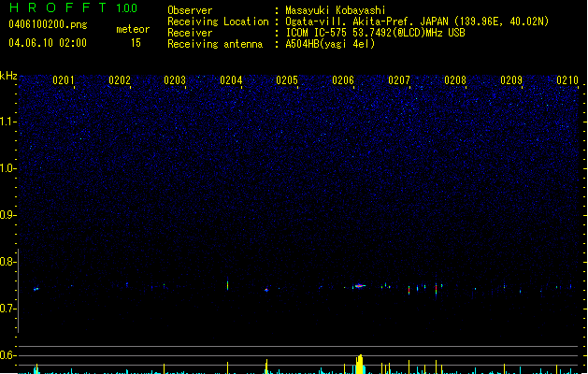
Task: Click the 0201 time marker
Action: coord(63,80)
